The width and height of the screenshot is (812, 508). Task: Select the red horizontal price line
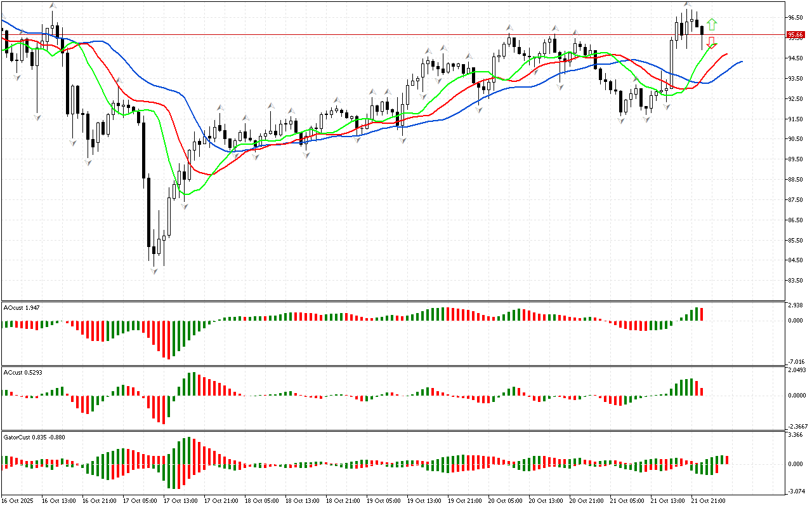(381, 35)
